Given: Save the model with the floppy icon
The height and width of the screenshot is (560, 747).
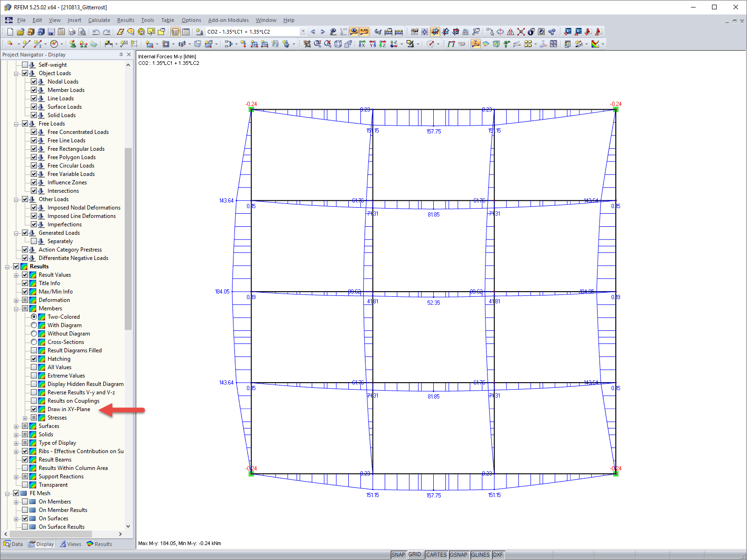Looking at the screenshot, I should (x=51, y=32).
